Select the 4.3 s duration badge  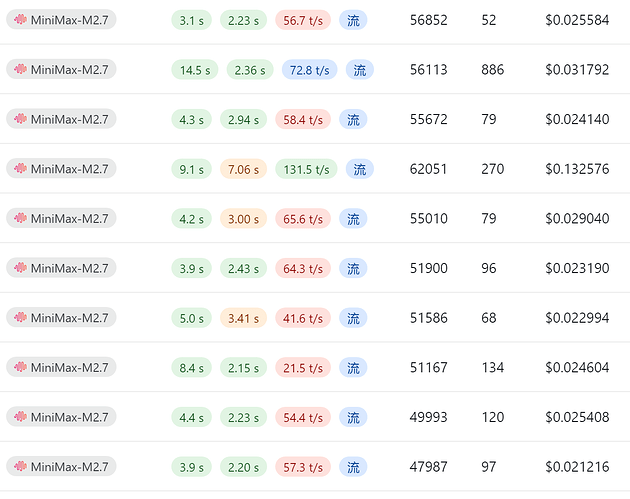pyautogui.click(x=191, y=119)
